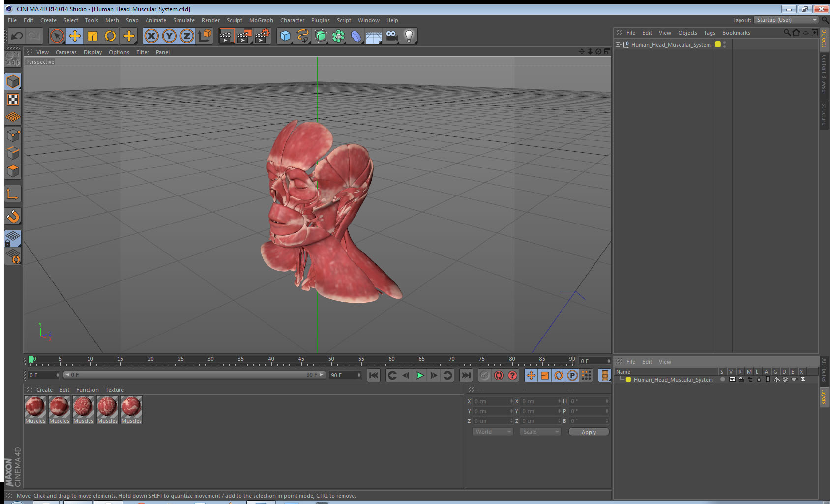Render the active view
The width and height of the screenshot is (830, 504).
pyautogui.click(x=226, y=36)
